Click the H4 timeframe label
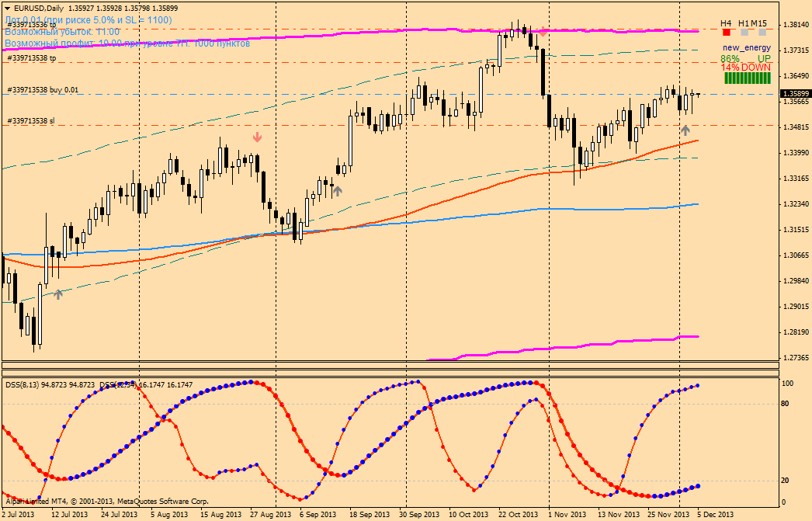Image resolution: width=812 pixels, height=521 pixels. coord(726,23)
